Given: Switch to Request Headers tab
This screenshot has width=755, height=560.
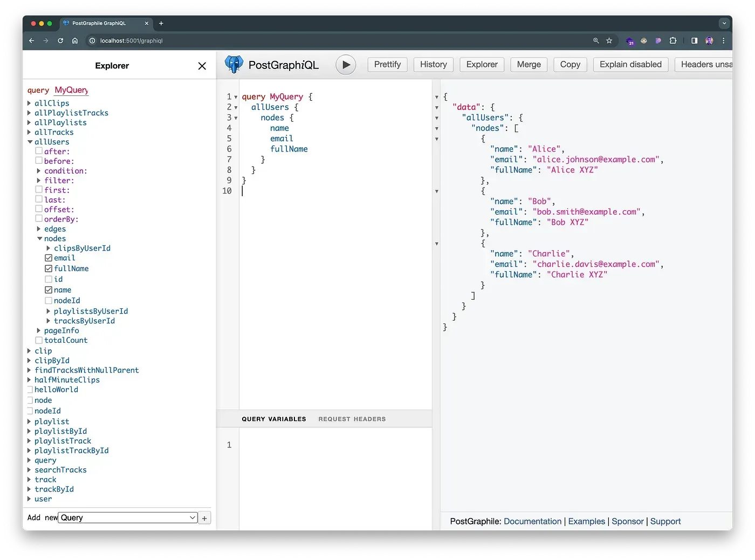Looking at the screenshot, I should tap(352, 419).
